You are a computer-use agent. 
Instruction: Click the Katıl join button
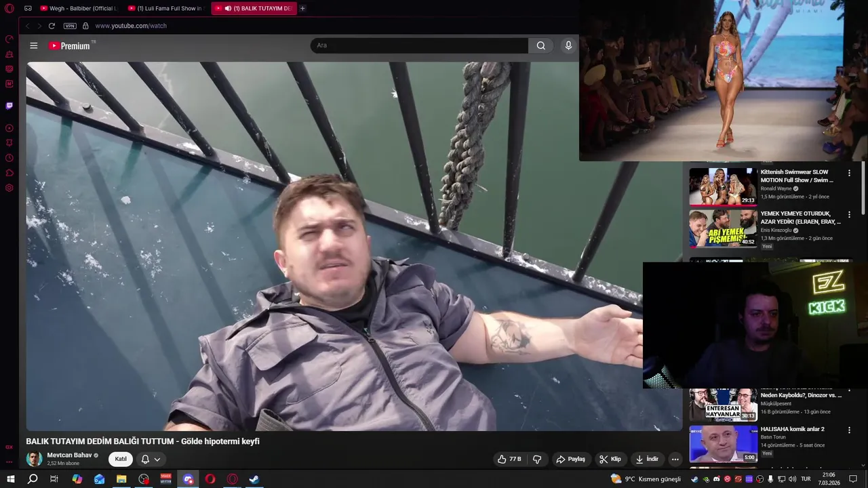pos(121,459)
